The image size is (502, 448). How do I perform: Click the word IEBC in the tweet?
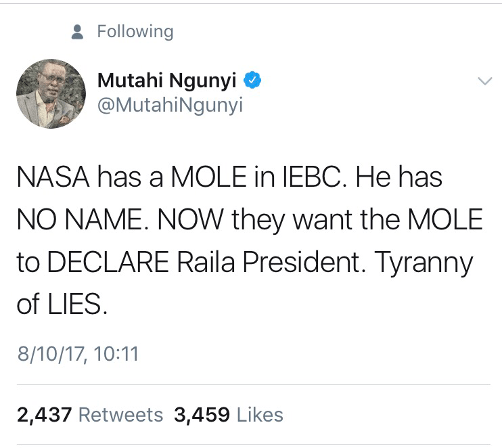[311, 179]
